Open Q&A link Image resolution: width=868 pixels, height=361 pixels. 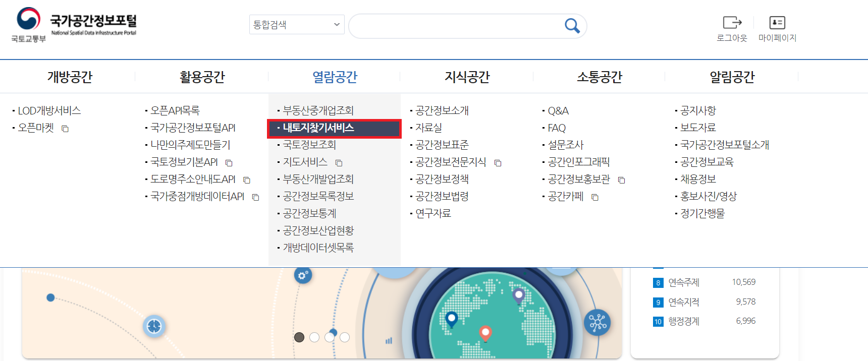click(x=558, y=110)
